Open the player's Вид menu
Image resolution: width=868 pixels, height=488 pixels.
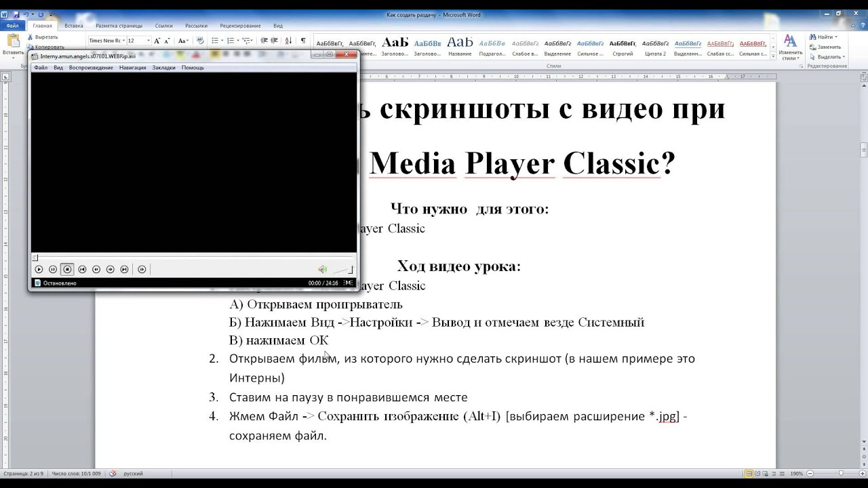[x=58, y=68]
